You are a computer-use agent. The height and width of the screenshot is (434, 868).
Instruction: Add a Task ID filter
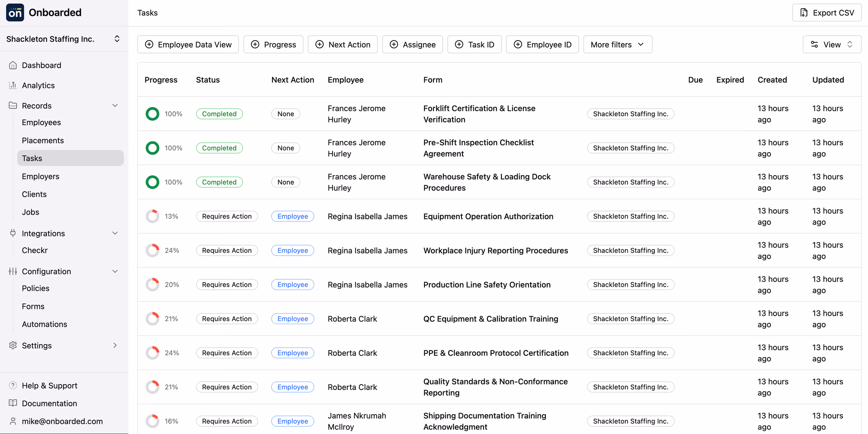[474, 44]
